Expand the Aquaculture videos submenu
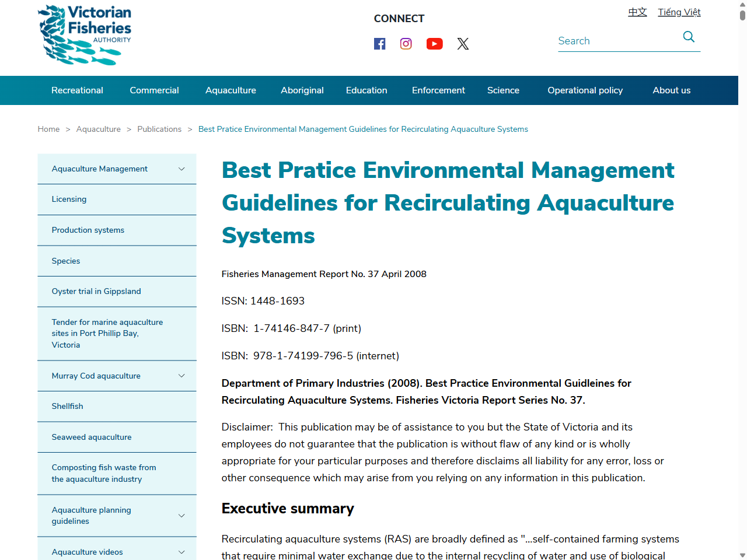 [181, 552]
